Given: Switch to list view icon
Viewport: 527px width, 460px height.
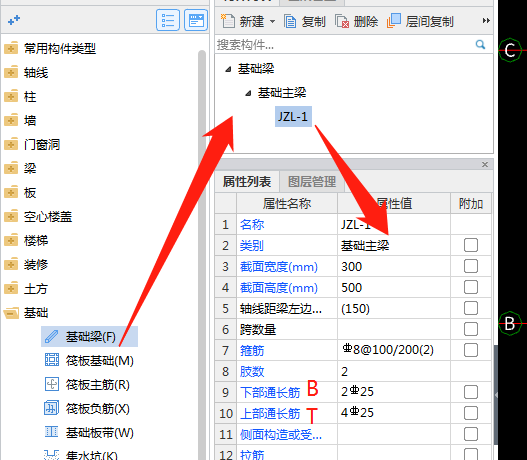Looking at the screenshot, I should pos(168,20).
